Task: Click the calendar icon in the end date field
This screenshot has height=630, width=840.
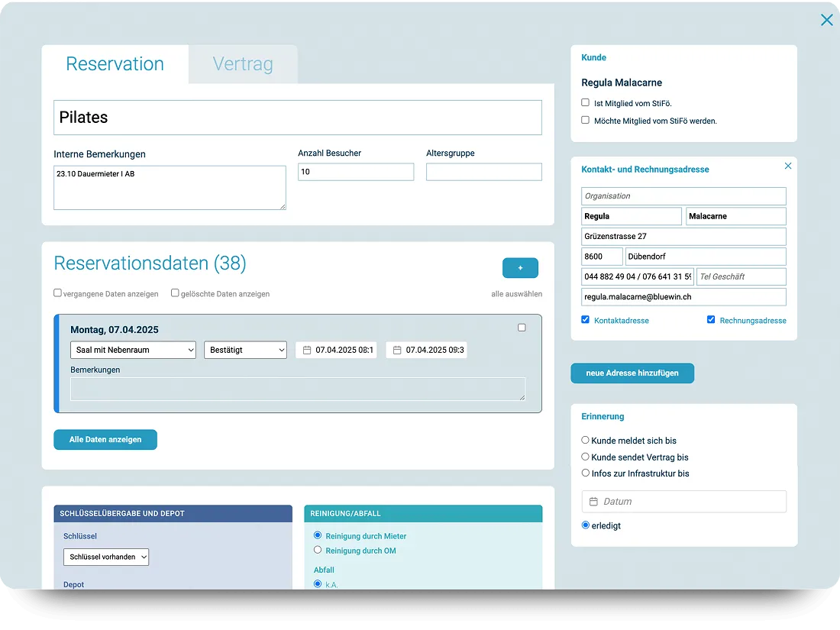Action: point(397,350)
